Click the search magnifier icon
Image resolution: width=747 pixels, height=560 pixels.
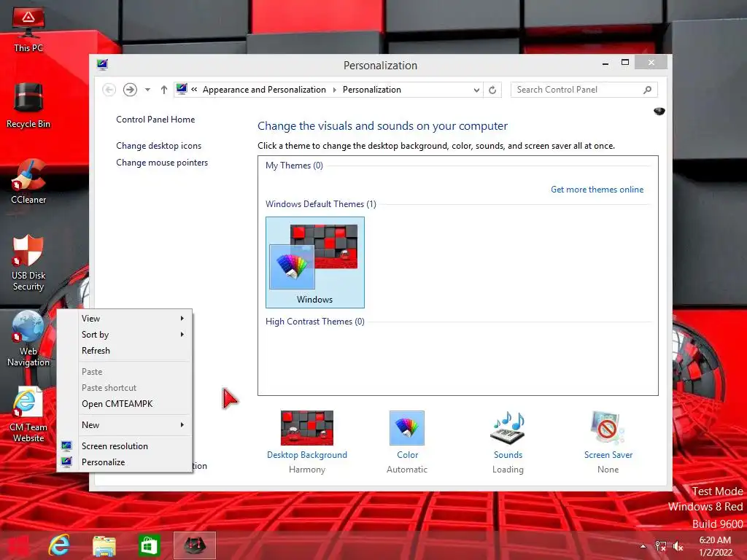[x=648, y=90]
